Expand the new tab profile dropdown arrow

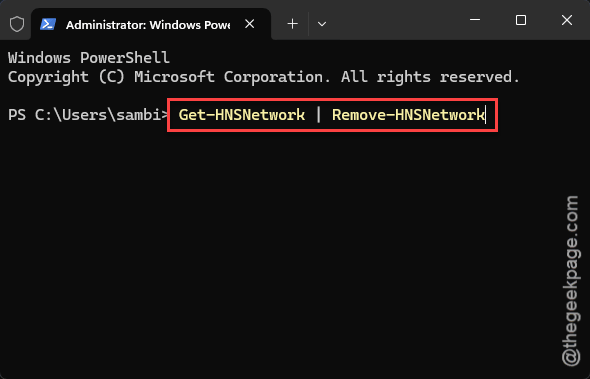(x=322, y=24)
